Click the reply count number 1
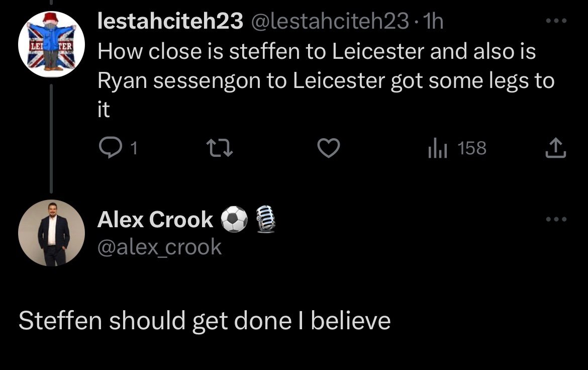Image resolution: width=588 pixels, height=370 pixels. (134, 148)
